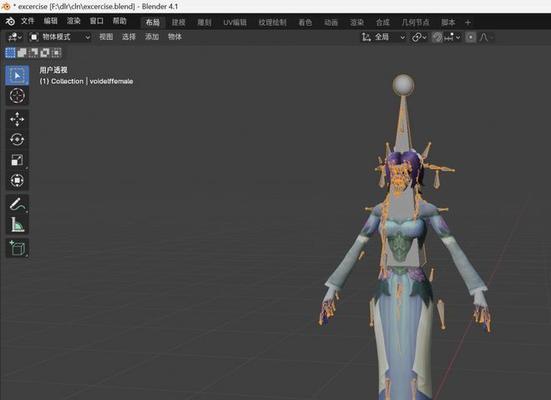Screen dimensions: 551x400
Task: Switch to the 建模 (Modeling) workspace tab
Action: [x=179, y=22]
